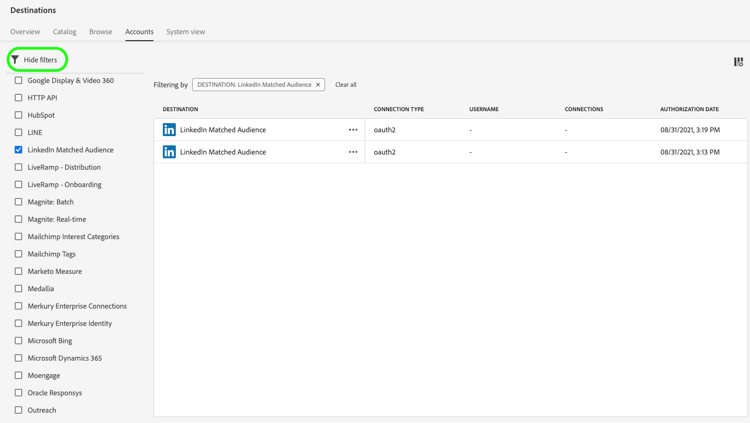Click the date 08/31/2021, 3:19 PM

(x=690, y=130)
